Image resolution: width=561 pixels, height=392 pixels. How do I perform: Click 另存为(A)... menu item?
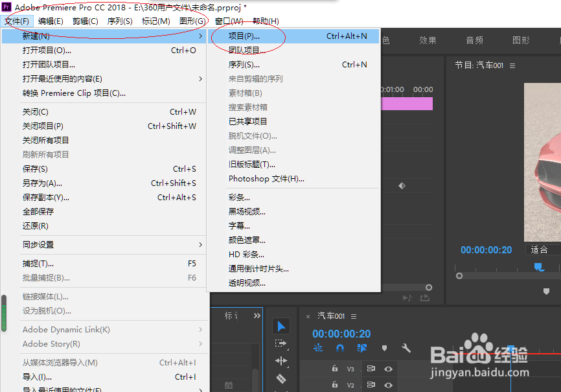104,183
